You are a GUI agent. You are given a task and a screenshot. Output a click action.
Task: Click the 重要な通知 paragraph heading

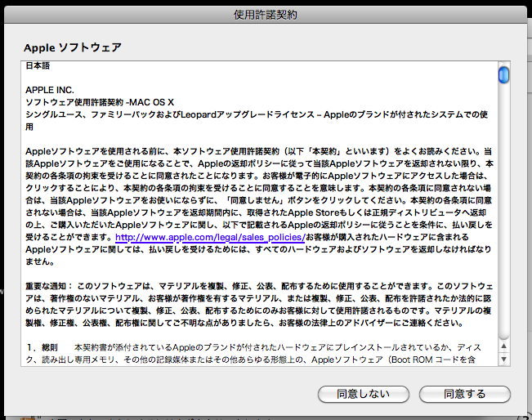(48, 286)
